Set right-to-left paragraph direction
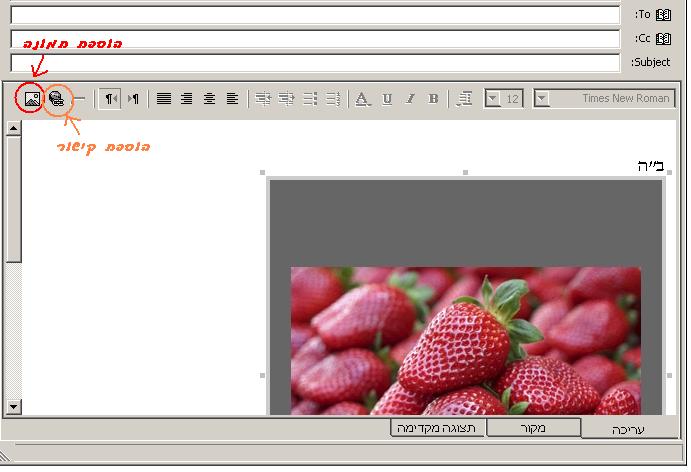This screenshot has width=691, height=472. click(x=110, y=99)
